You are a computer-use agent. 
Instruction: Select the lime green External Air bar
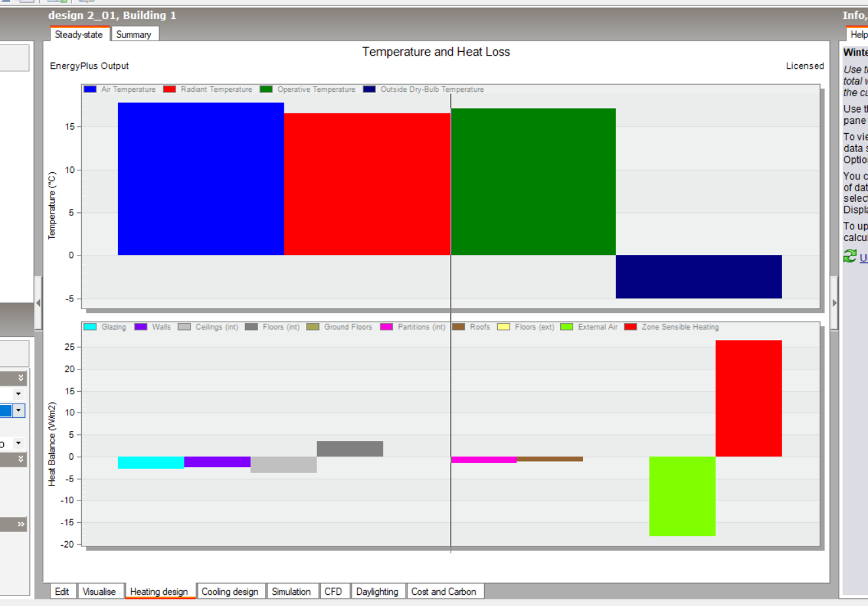tap(683, 496)
